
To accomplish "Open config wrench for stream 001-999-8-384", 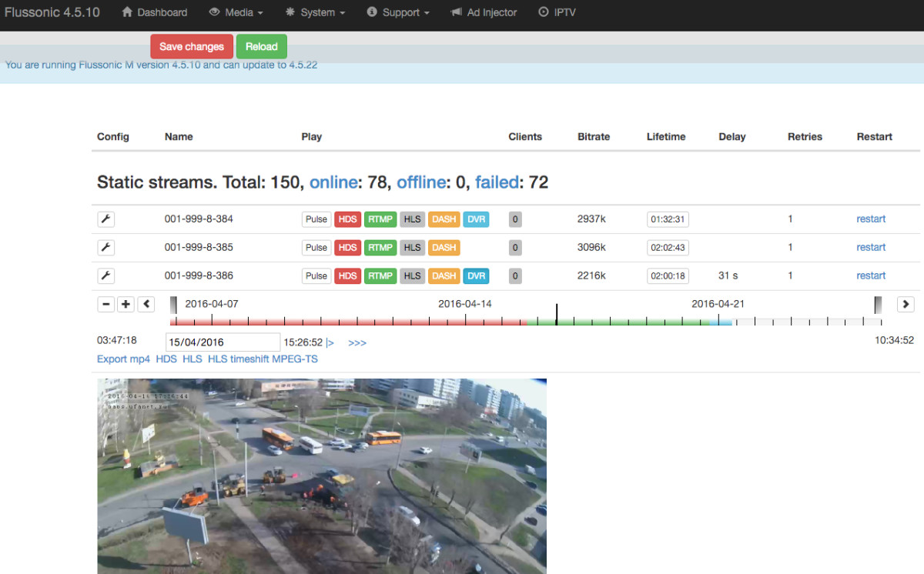I will pyautogui.click(x=106, y=219).
